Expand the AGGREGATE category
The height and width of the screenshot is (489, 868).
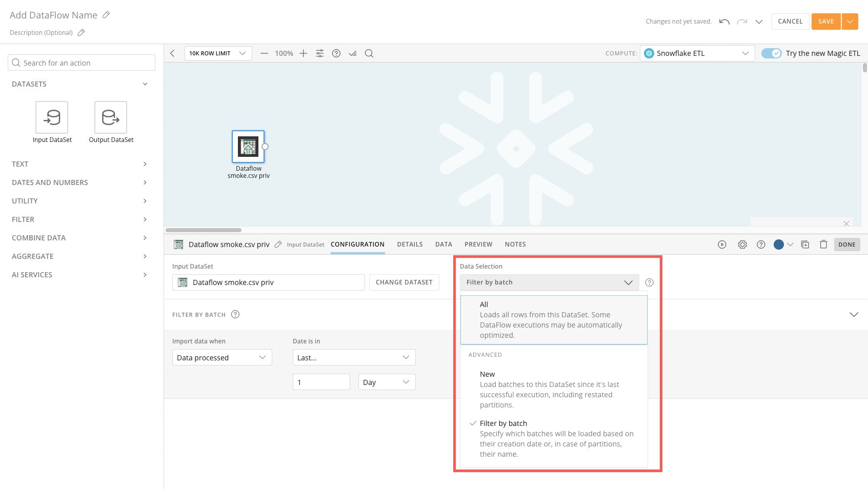[x=79, y=256]
